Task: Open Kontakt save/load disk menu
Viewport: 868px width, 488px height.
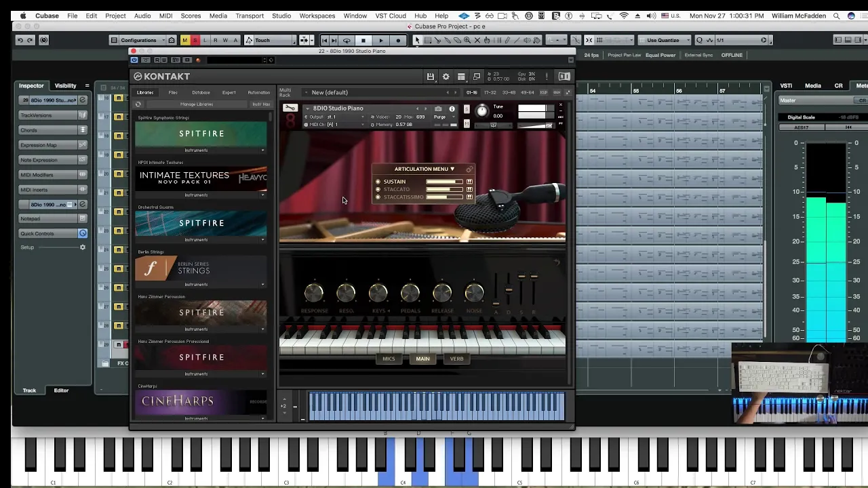Action: coord(430,77)
